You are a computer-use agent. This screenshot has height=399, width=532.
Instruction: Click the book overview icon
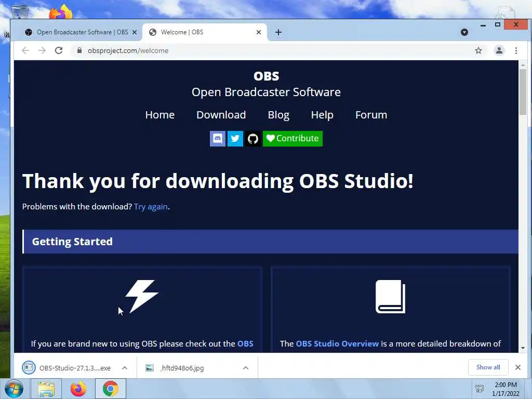coord(390,296)
